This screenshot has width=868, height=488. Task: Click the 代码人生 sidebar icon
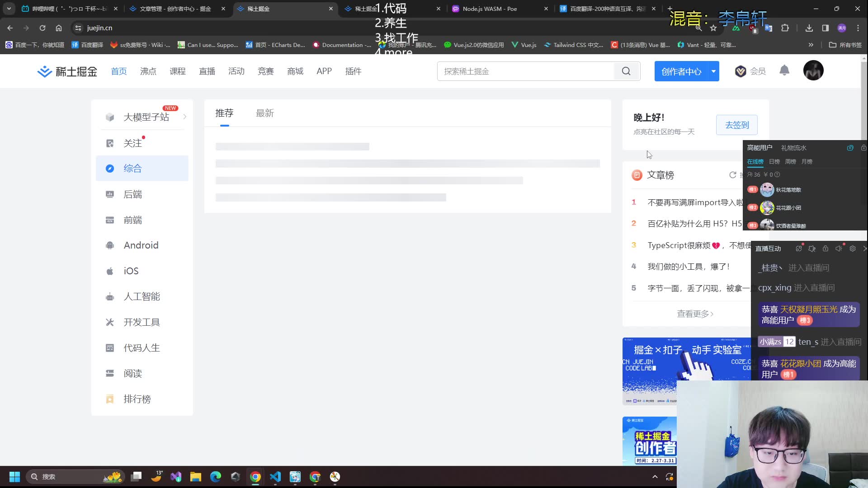pos(110,348)
